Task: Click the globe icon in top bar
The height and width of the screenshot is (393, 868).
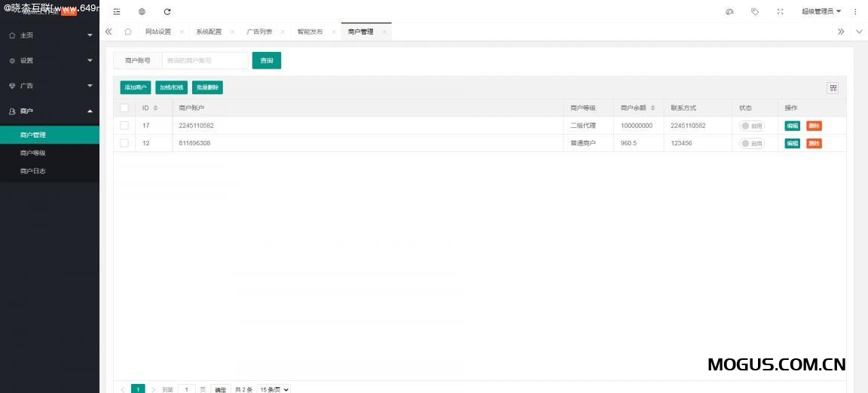Action: point(142,12)
